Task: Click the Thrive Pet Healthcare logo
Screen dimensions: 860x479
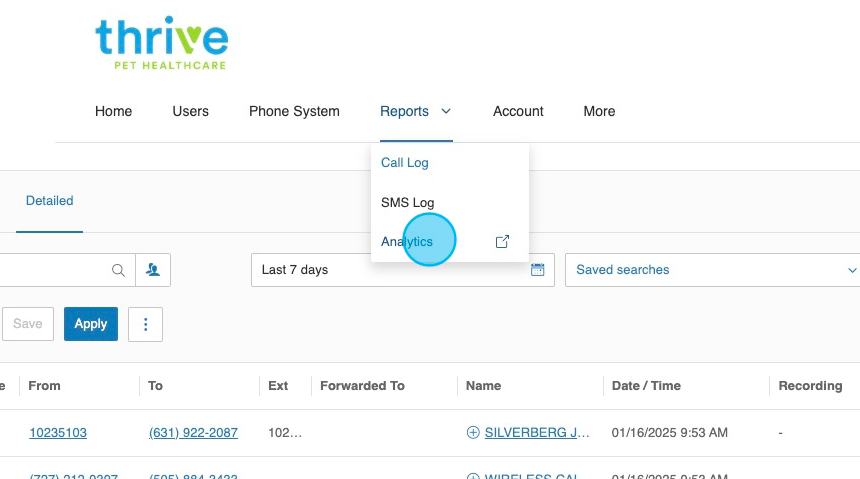Action: coord(161,41)
